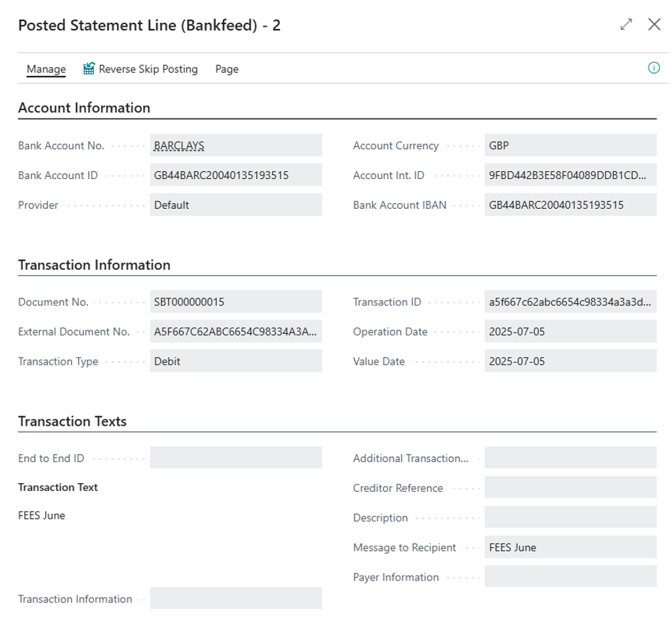Select the Value Date field

click(x=570, y=361)
